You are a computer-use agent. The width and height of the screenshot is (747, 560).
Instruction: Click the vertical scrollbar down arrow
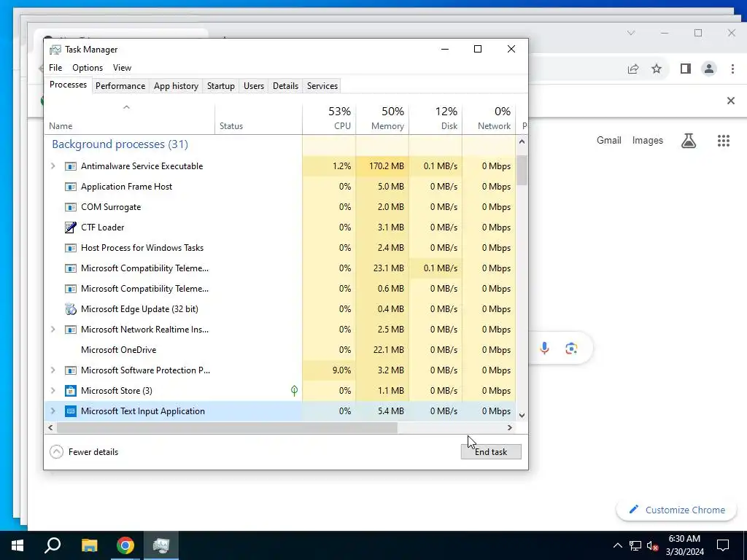coord(522,415)
